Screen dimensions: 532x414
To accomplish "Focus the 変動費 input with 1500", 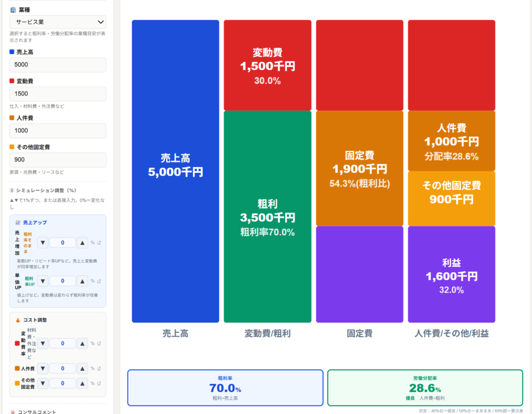I will (58, 94).
